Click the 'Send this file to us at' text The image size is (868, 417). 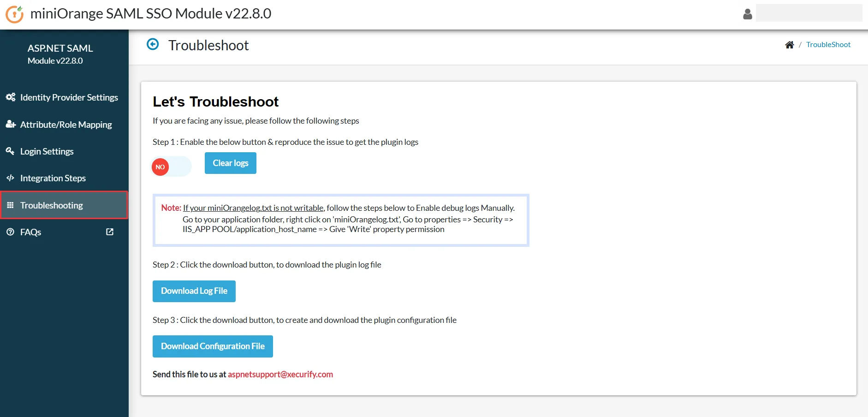click(190, 374)
